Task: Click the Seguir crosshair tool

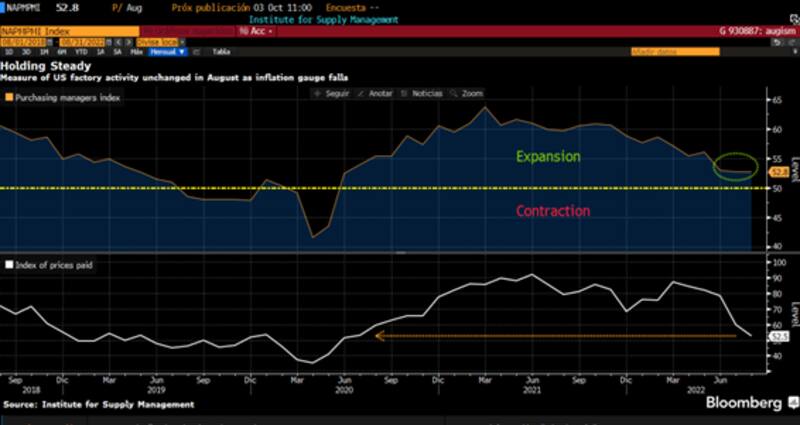Action: pos(330,93)
